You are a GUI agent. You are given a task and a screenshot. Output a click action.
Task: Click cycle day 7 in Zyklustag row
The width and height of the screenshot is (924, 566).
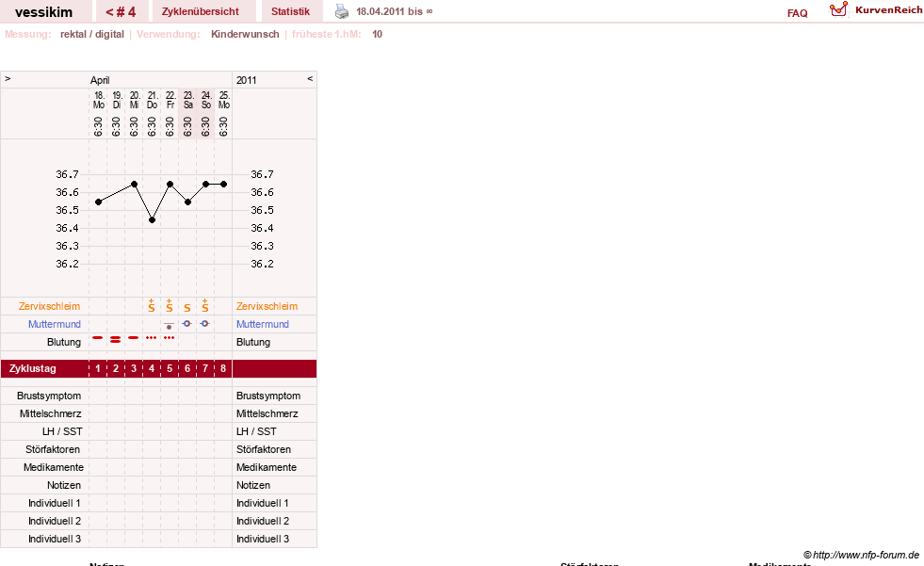point(205,368)
